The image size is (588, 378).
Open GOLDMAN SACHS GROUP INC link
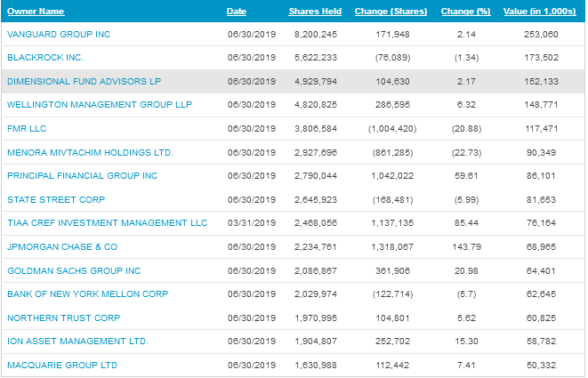pos(74,271)
